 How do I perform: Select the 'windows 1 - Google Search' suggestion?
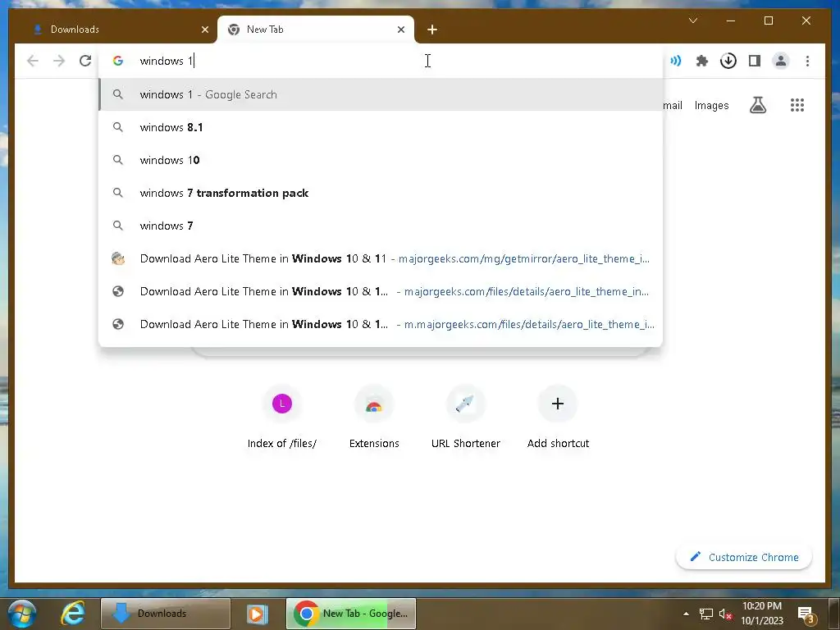pyautogui.click(x=381, y=94)
